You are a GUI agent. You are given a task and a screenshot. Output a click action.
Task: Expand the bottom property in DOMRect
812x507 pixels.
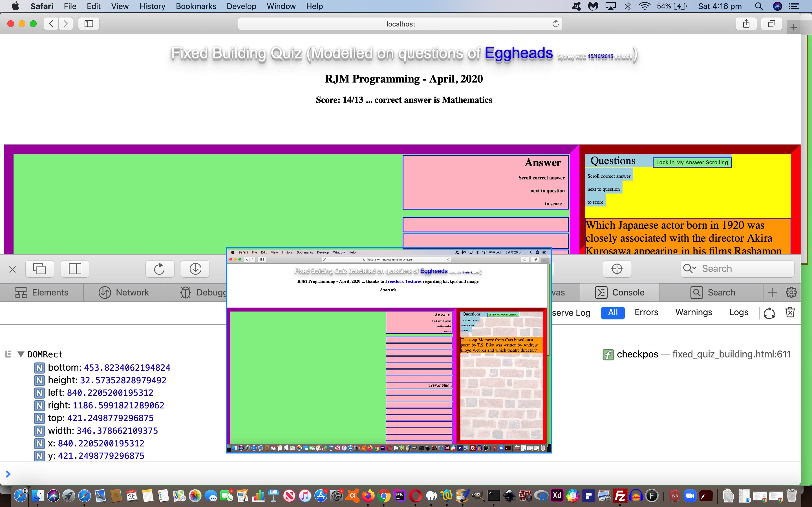coord(39,367)
